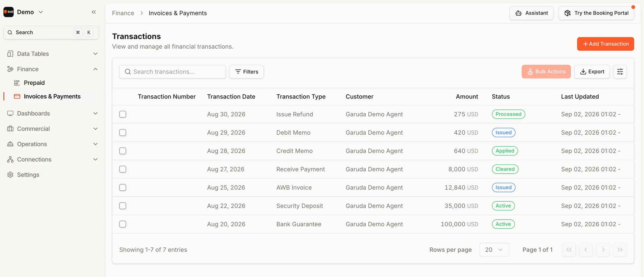Viewport: 644px width, 277px height.
Task: Click the Dashboards monitor icon
Action: click(10, 113)
